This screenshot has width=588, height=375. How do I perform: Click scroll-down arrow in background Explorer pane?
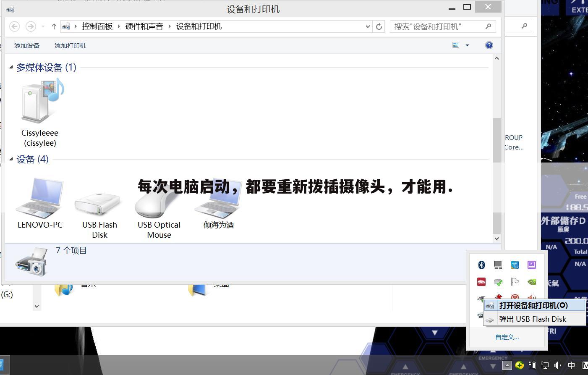(x=37, y=306)
